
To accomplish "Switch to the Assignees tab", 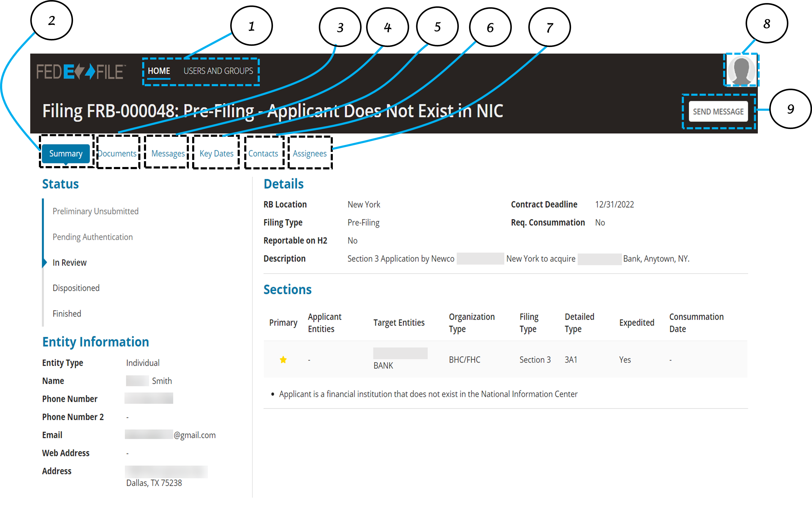I will tap(309, 154).
